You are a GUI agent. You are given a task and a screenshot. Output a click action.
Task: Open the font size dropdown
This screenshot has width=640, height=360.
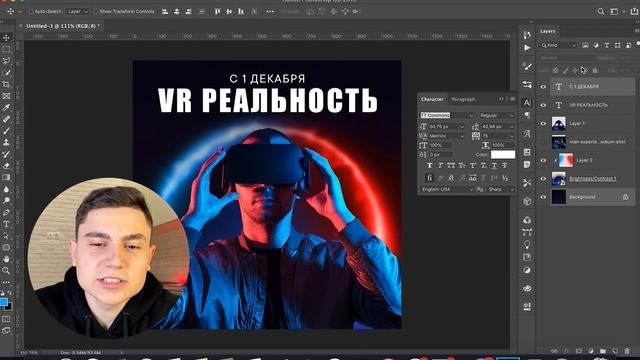tap(462, 127)
